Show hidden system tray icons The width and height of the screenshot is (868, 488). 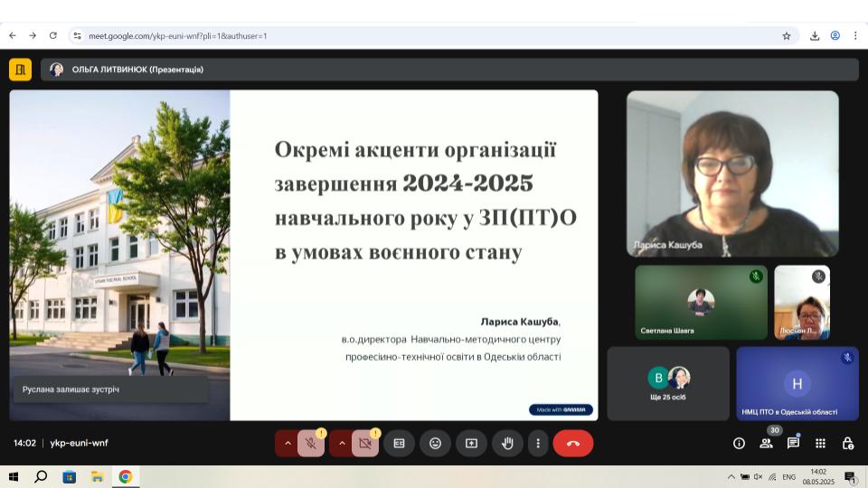[731, 476]
